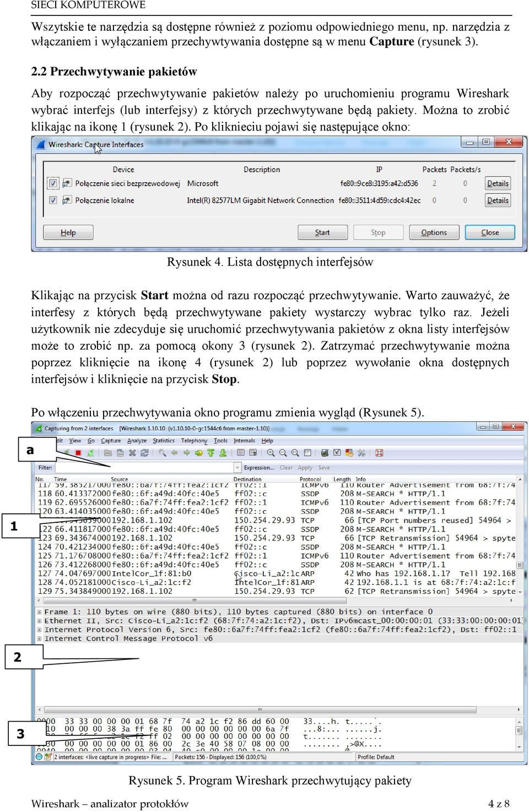Open capture filters toolbar icon
The width and height of the screenshot is (529, 812).
click(x=325, y=453)
